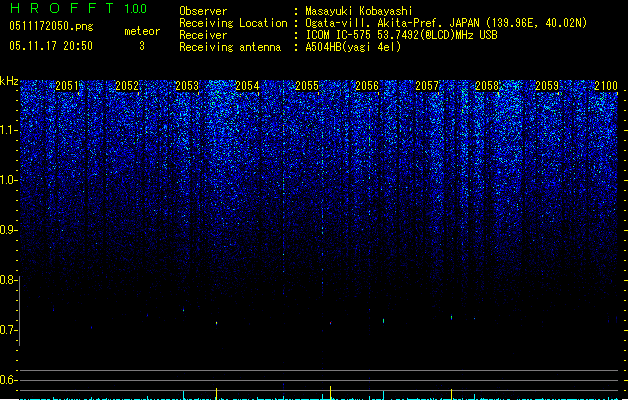The height and width of the screenshot is (400, 629).
Task: Click the 0.9 kHz axis label
Action: coord(9,230)
